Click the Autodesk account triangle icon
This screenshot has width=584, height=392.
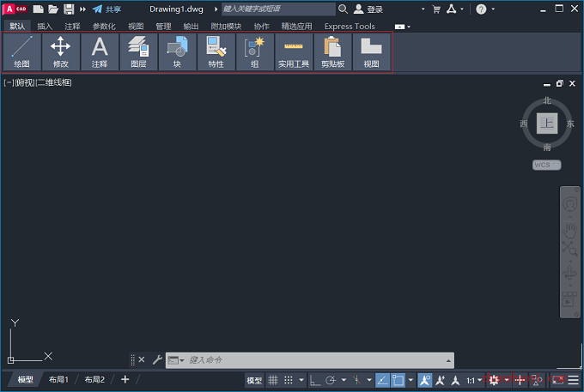(452, 9)
